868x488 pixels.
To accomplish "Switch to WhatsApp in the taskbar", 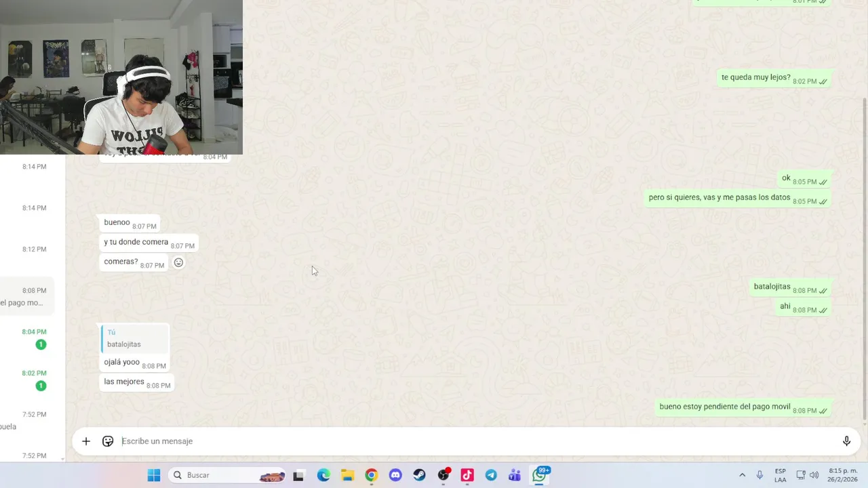I will point(540,475).
